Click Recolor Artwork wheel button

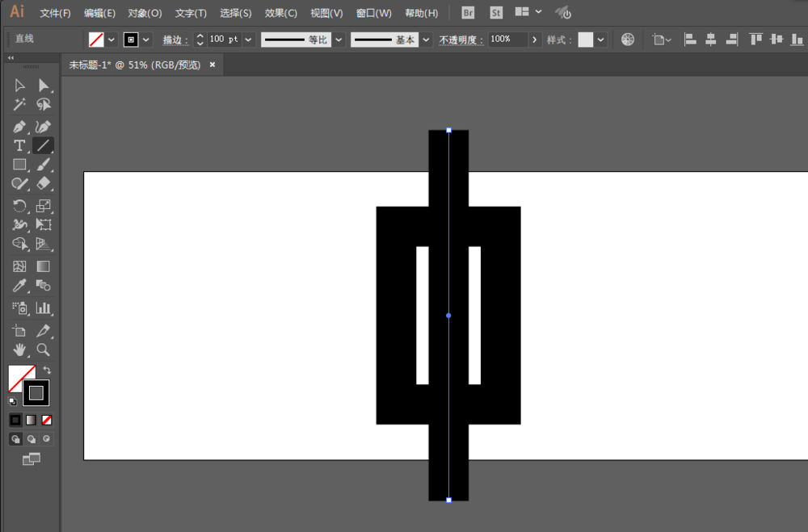tap(628, 40)
